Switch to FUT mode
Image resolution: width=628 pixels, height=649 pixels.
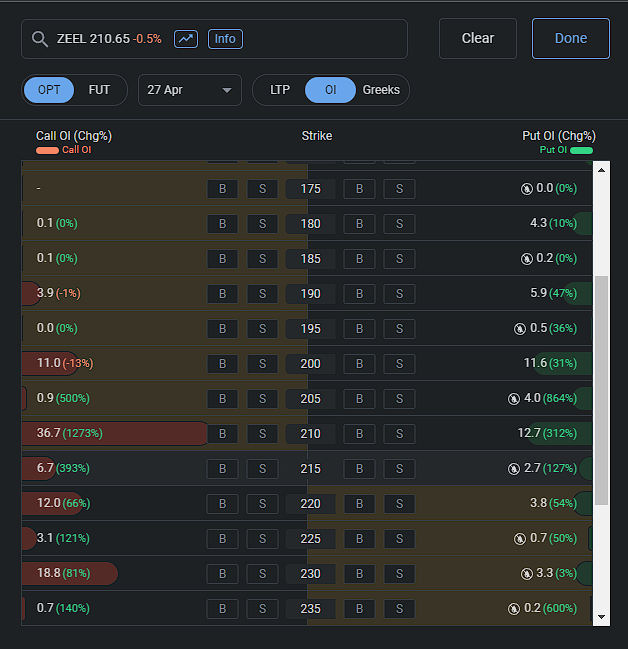tap(99, 90)
